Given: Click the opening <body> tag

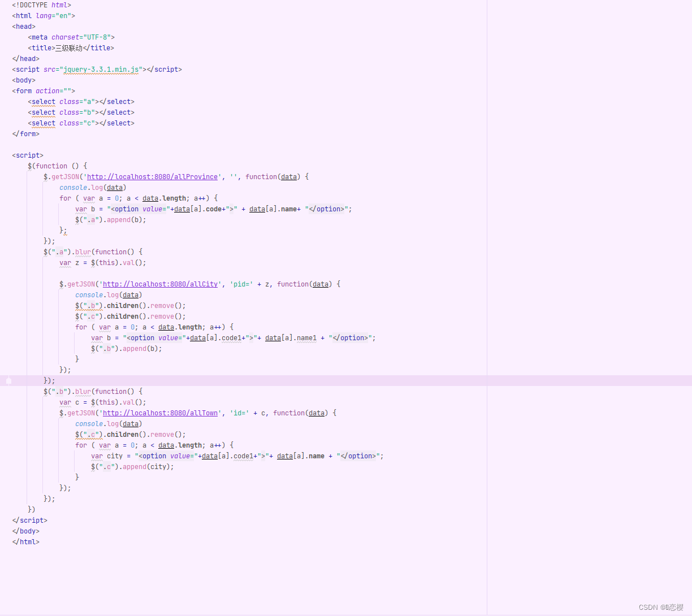Looking at the screenshot, I should coord(24,80).
